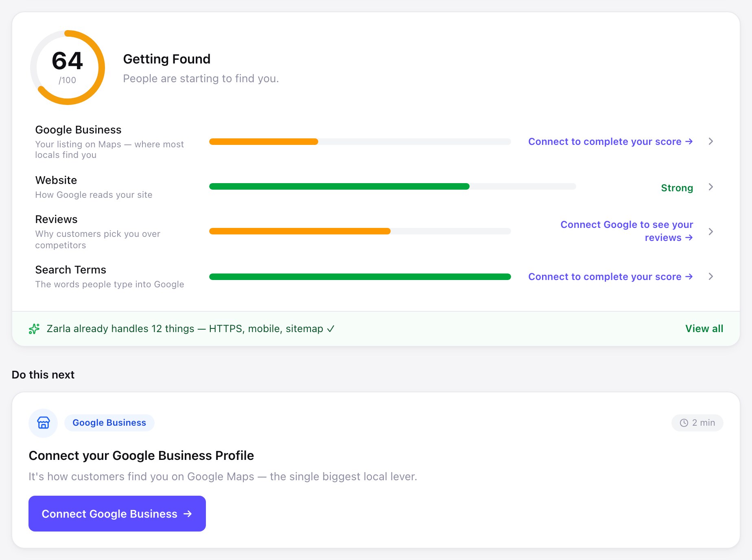Select the 'Google Business' row title
Viewport: 752px width, 560px height.
(x=78, y=130)
